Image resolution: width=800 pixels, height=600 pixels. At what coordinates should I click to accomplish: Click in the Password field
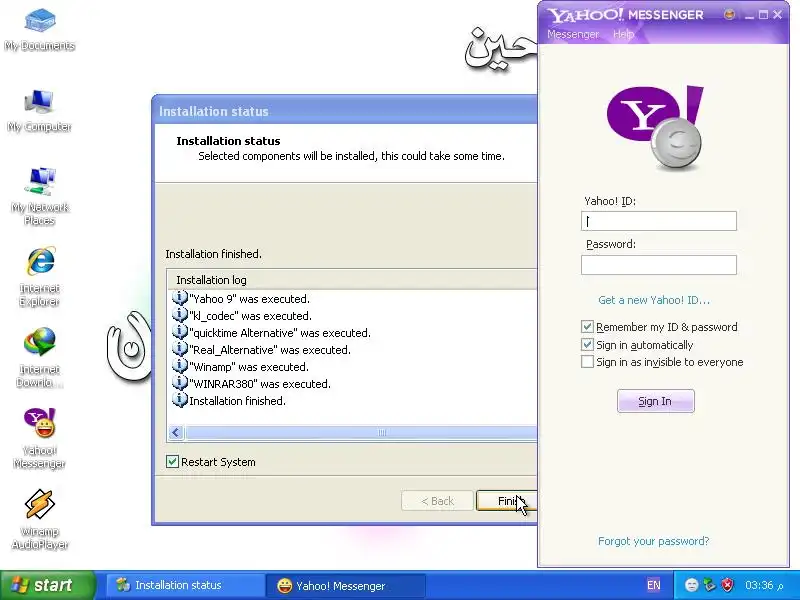coord(659,265)
